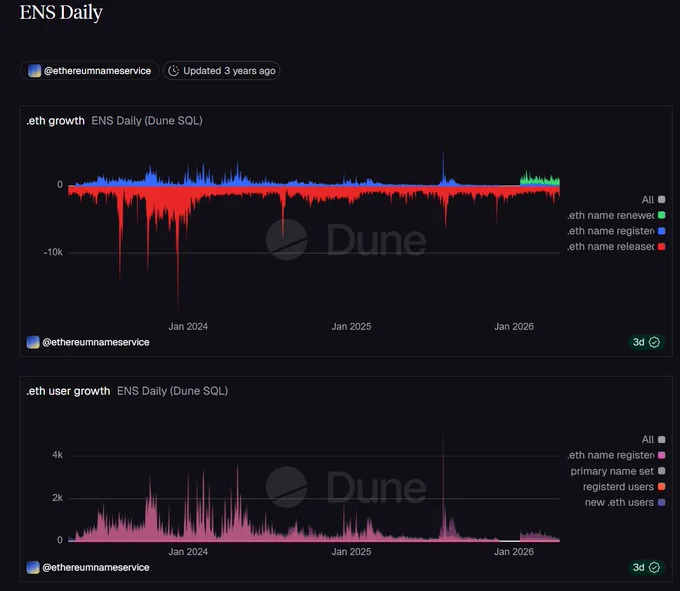Click the 4k axis label in .eth user growth

tap(57, 455)
